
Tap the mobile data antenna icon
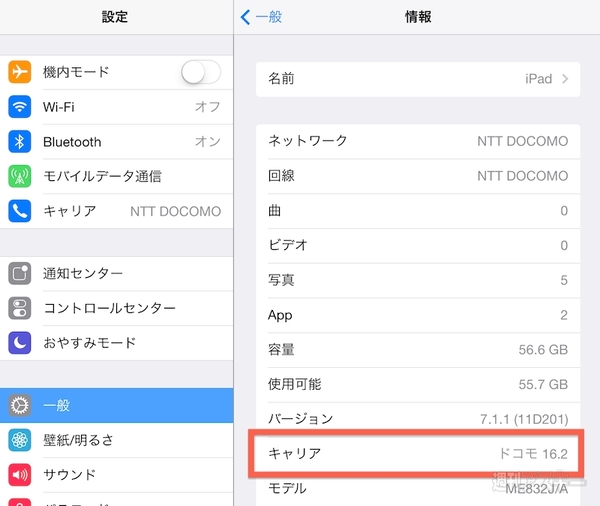20,176
